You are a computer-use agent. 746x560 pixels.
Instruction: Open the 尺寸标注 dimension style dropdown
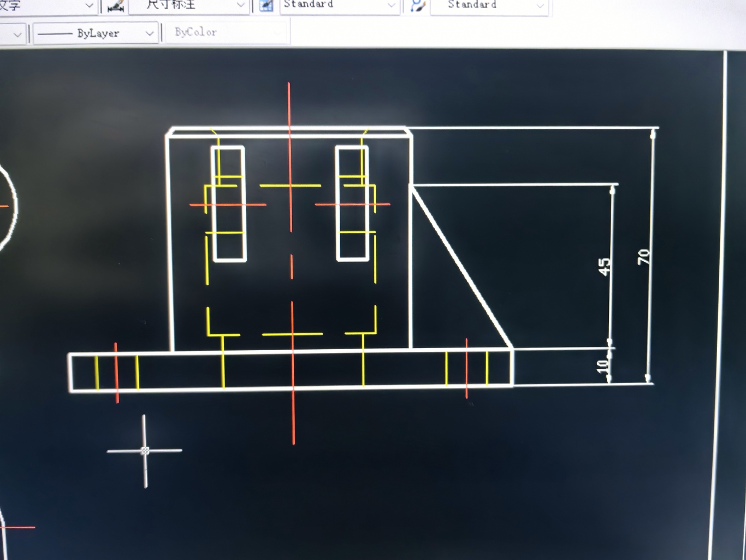point(189,6)
